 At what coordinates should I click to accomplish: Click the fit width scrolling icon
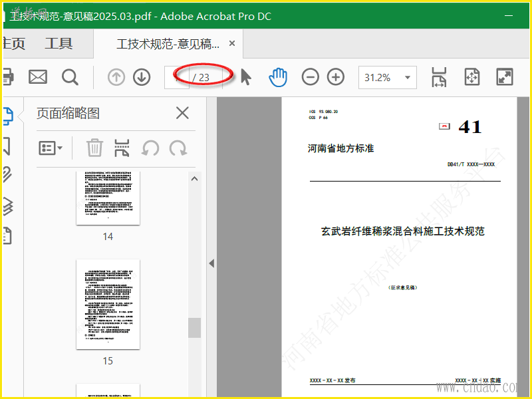click(439, 77)
